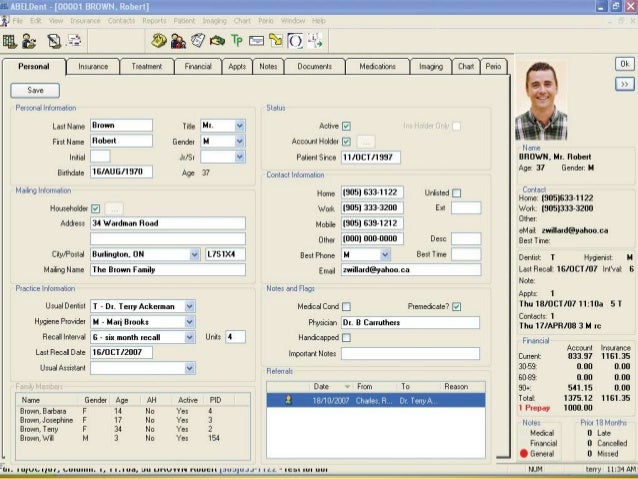Click the envelope icon in the toolbar
Image resolution: width=638 pixels, height=479 pixels.
256,41
